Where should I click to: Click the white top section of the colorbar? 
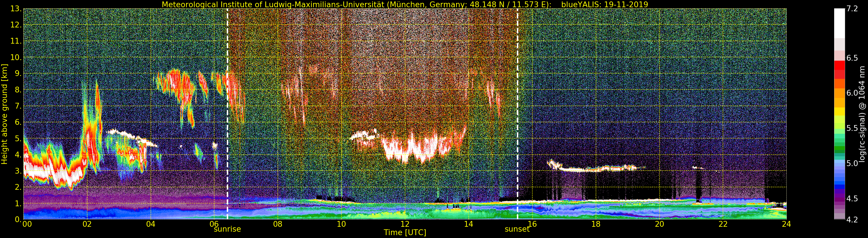(839, 23)
